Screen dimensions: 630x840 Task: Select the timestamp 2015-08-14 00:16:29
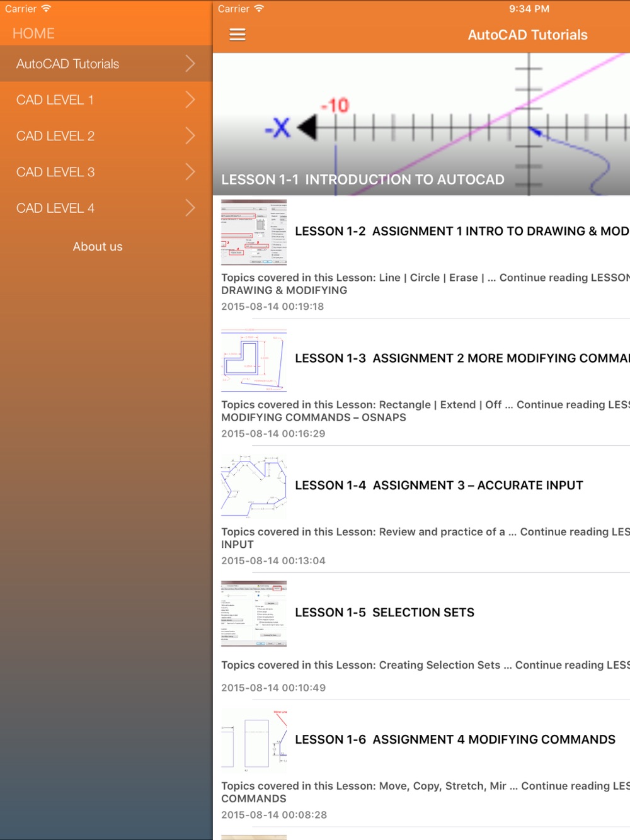(x=273, y=434)
